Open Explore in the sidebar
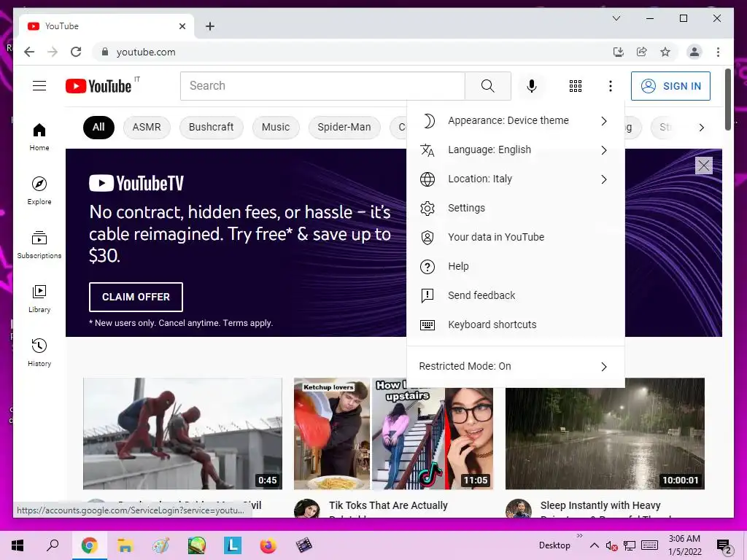747x560 pixels. coord(39,191)
